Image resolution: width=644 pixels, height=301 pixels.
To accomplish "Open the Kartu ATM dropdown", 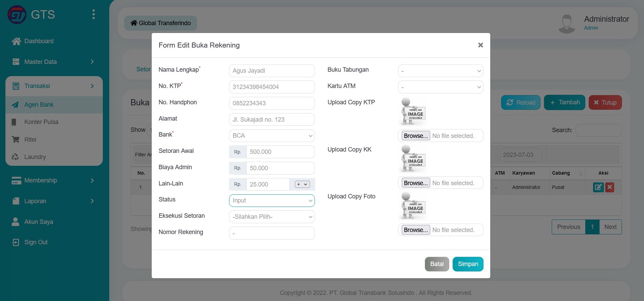I will click(x=440, y=87).
